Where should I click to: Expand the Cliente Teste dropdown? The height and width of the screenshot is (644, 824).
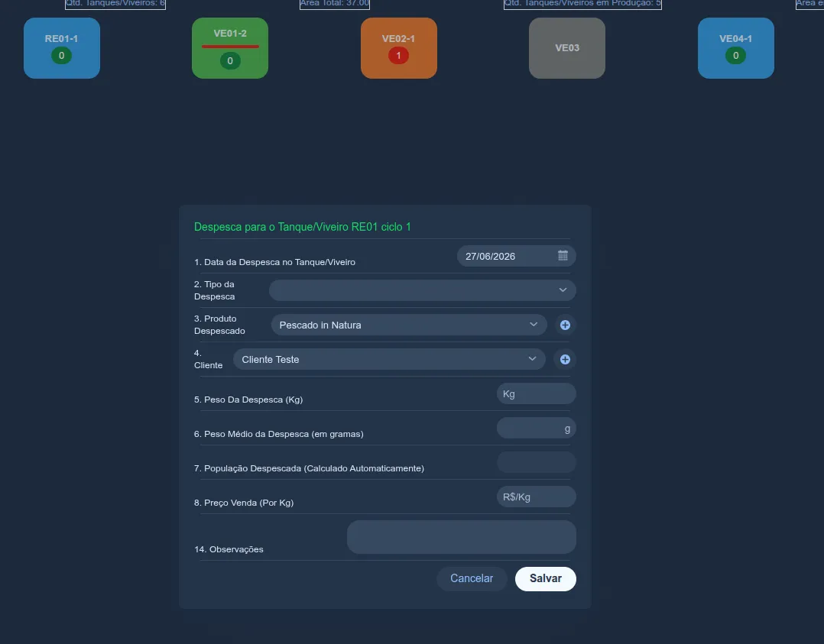click(x=389, y=359)
